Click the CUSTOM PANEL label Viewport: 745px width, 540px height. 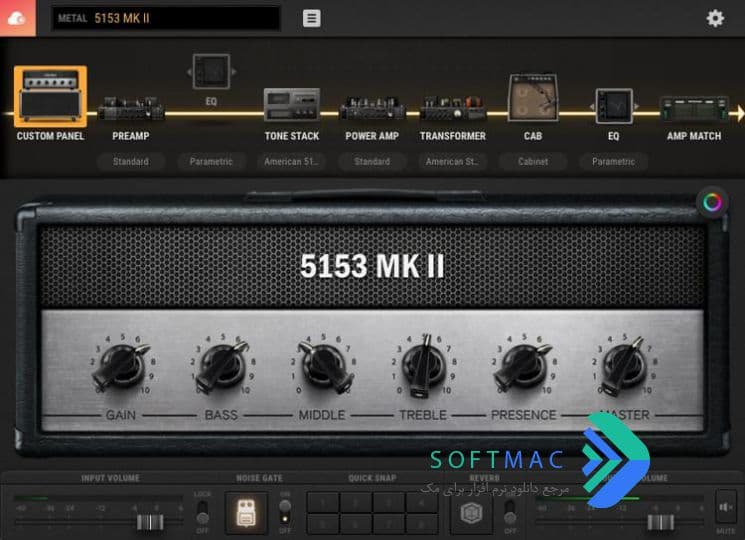point(50,136)
